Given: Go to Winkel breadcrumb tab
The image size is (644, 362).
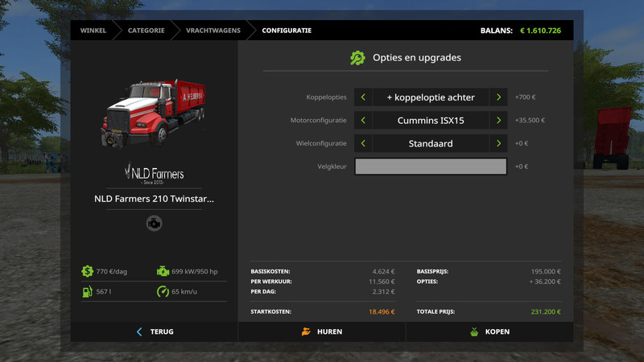Looking at the screenshot, I should tap(93, 31).
